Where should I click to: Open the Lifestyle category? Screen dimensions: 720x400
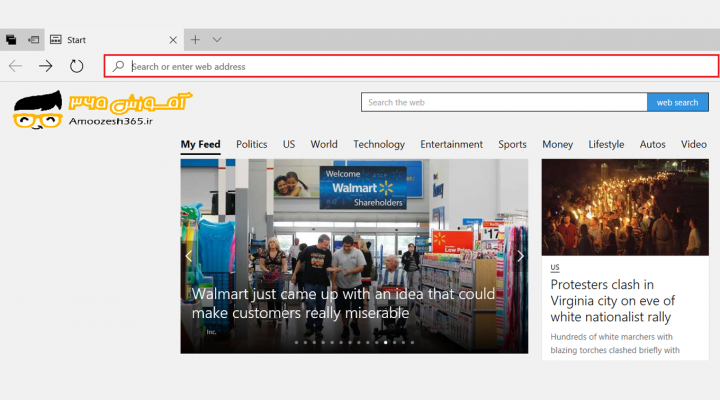pos(606,144)
